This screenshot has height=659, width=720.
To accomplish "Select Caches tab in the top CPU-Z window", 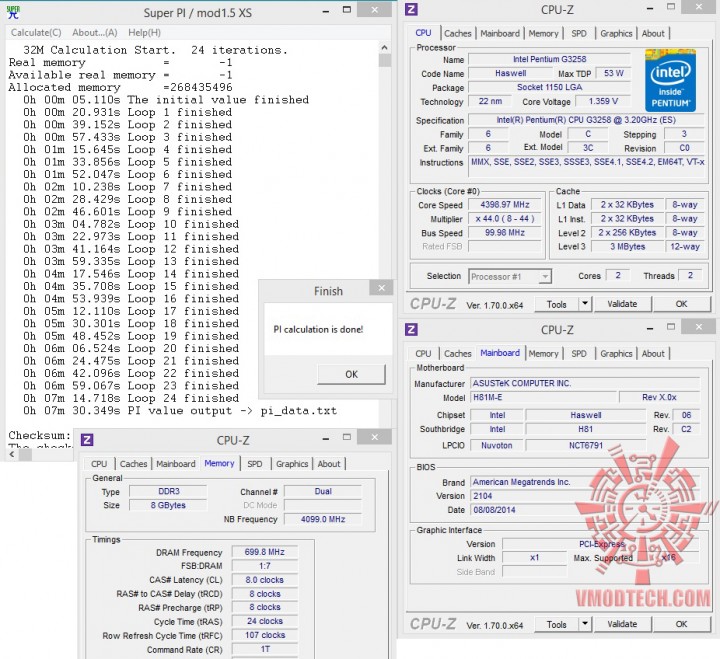I will pyautogui.click(x=457, y=33).
